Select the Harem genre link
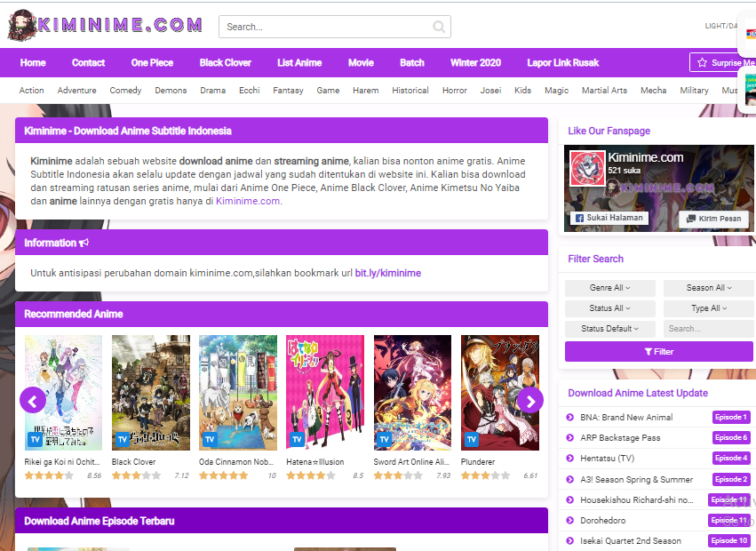 click(x=365, y=91)
